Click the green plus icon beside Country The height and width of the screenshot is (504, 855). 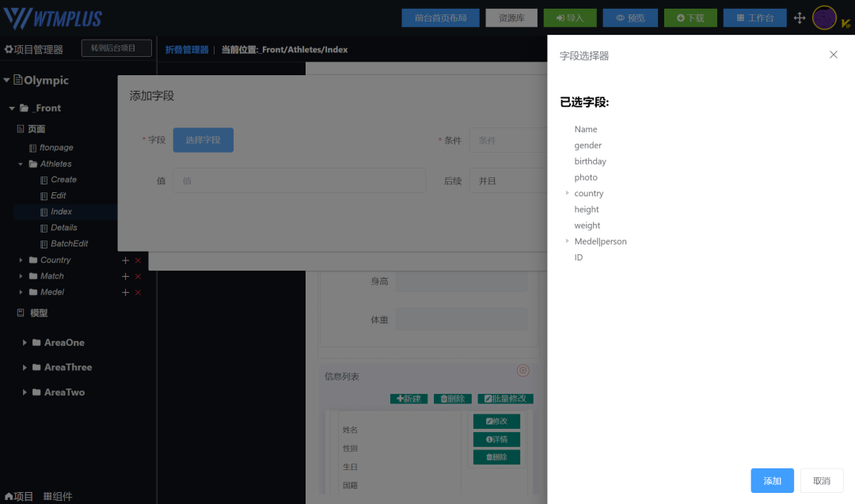[x=124, y=260]
